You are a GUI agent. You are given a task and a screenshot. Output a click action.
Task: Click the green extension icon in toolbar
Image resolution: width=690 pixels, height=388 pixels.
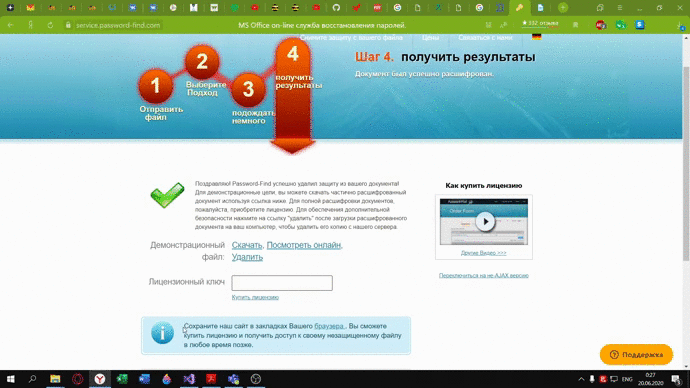point(620,25)
